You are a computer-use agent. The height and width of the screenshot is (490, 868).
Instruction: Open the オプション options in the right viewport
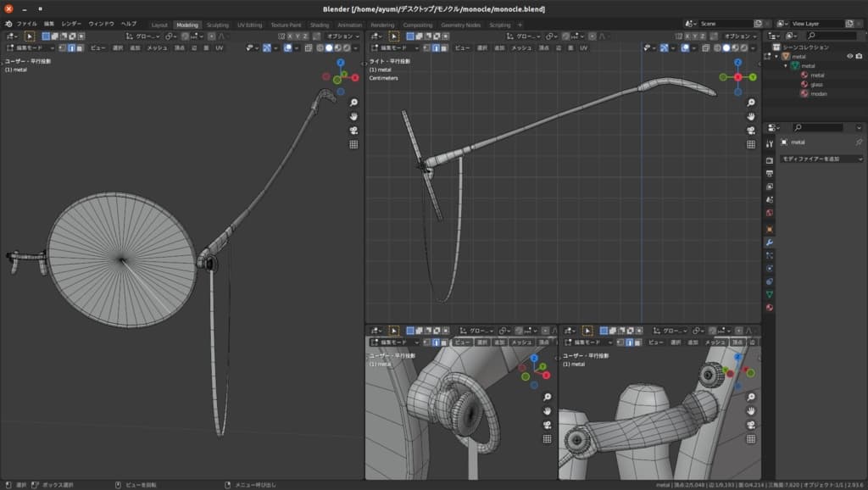pos(739,36)
